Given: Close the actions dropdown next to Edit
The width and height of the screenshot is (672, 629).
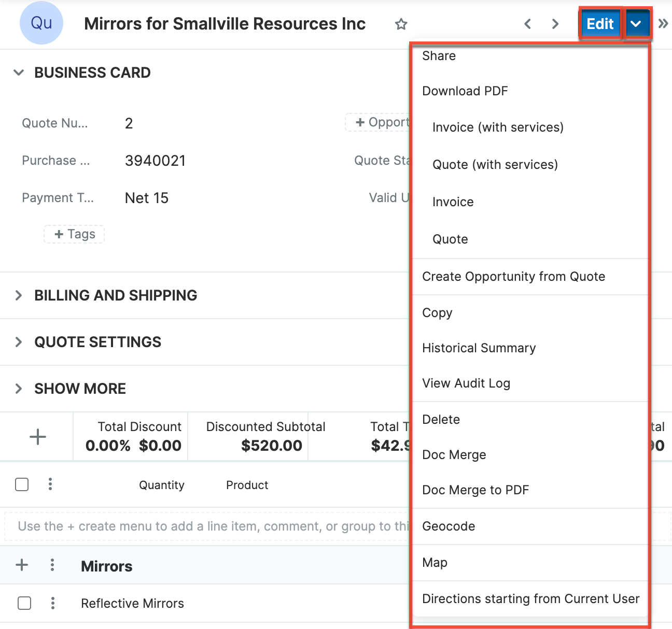Looking at the screenshot, I should (x=636, y=24).
